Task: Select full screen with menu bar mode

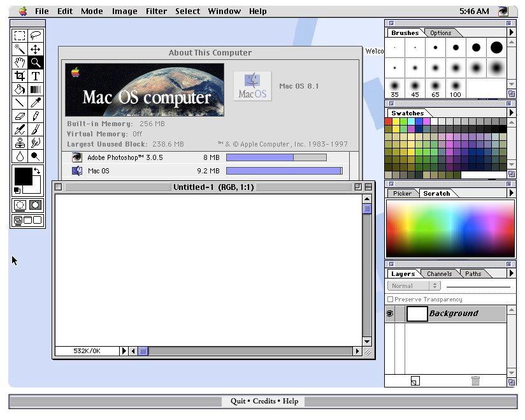Action: pos(28,220)
